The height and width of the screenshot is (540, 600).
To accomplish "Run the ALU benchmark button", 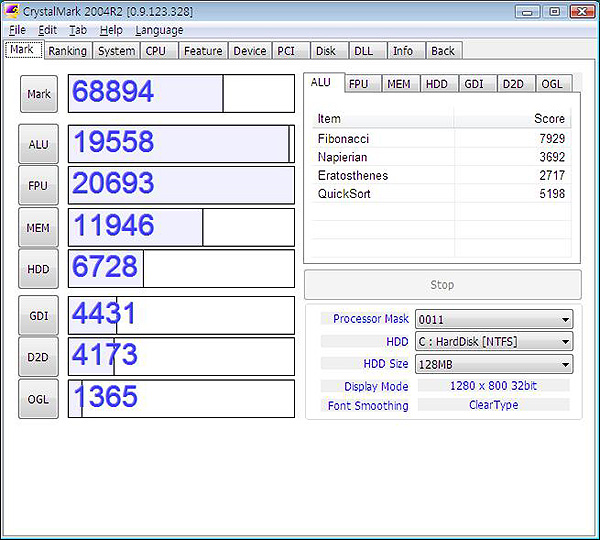I will tap(38, 144).
